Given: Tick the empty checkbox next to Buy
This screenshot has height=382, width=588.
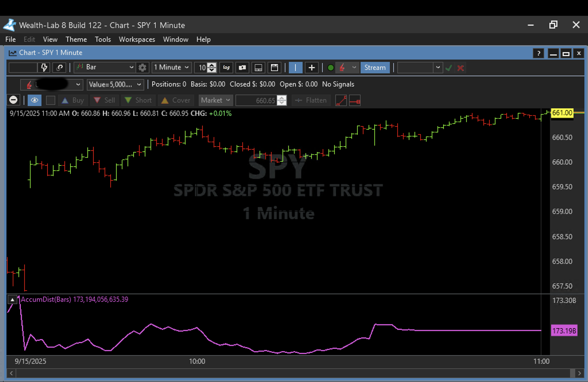Looking at the screenshot, I should click(x=51, y=100).
